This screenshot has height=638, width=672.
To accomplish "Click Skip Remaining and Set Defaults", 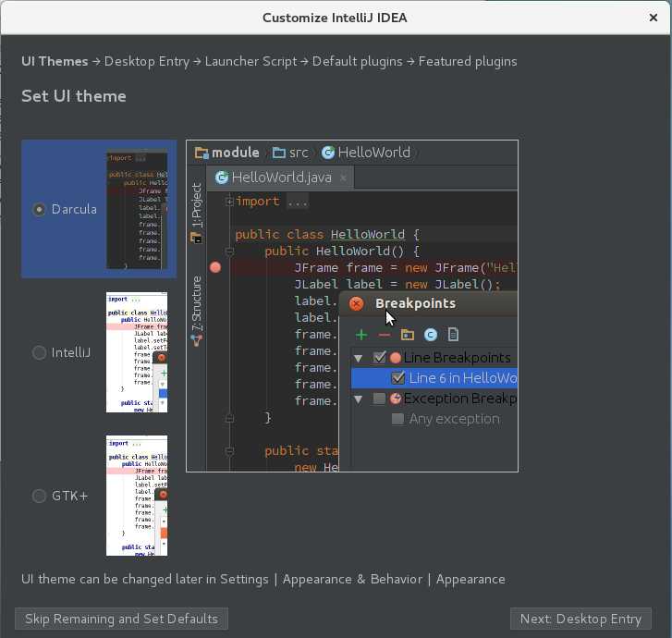I will (x=121, y=619).
